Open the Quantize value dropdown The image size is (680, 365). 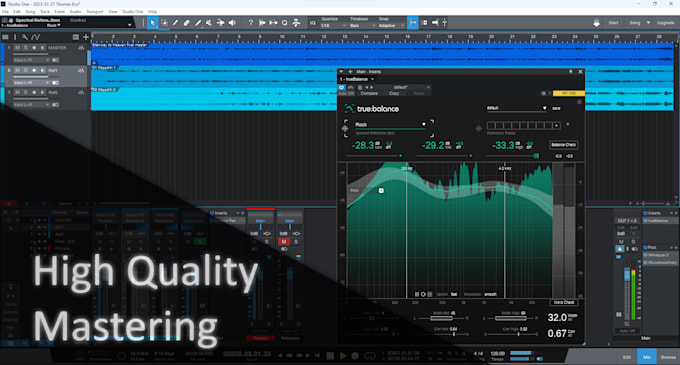coord(333,26)
